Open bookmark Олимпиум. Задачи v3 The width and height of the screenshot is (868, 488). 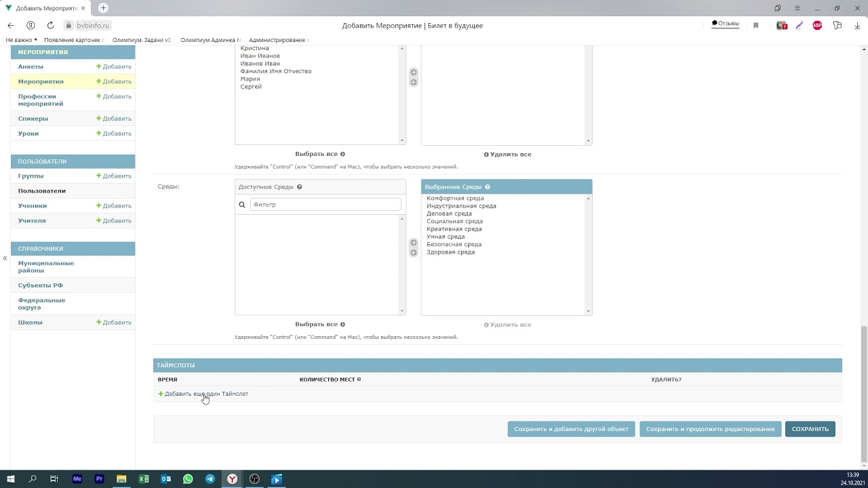tap(141, 40)
